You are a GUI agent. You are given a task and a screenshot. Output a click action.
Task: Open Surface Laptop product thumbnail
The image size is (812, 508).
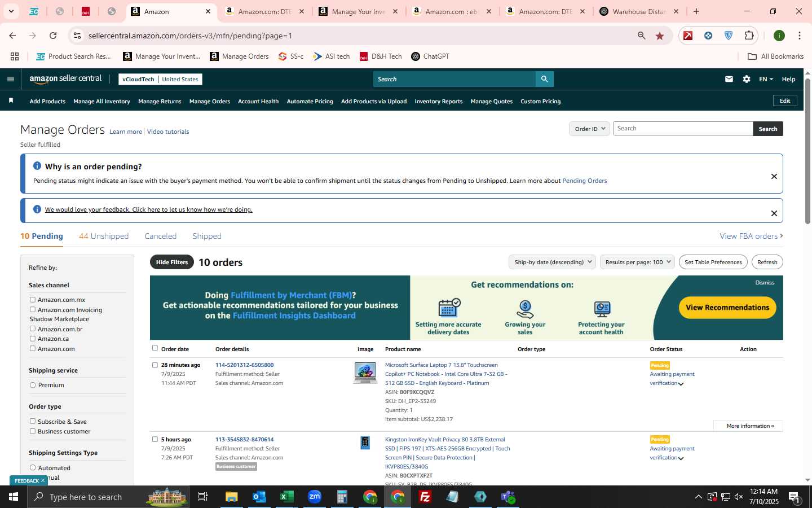365,373
